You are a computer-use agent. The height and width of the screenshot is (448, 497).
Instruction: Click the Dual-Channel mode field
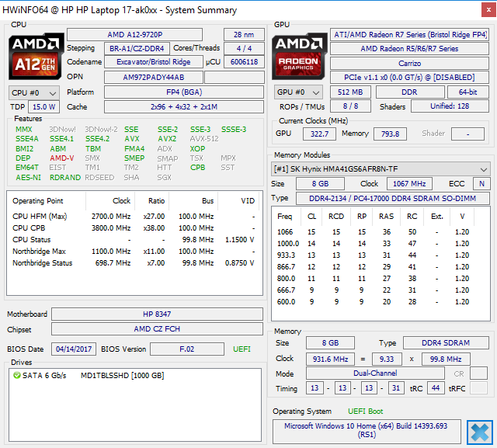tap(375, 373)
